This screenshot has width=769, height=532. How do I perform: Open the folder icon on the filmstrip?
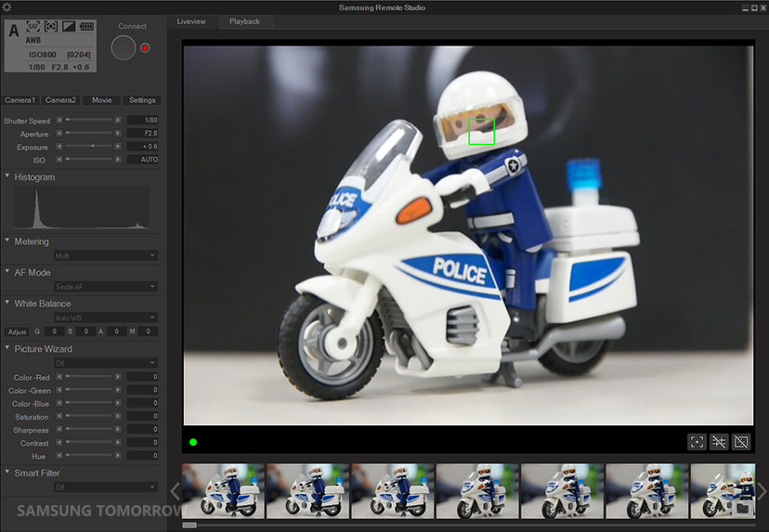(742, 508)
